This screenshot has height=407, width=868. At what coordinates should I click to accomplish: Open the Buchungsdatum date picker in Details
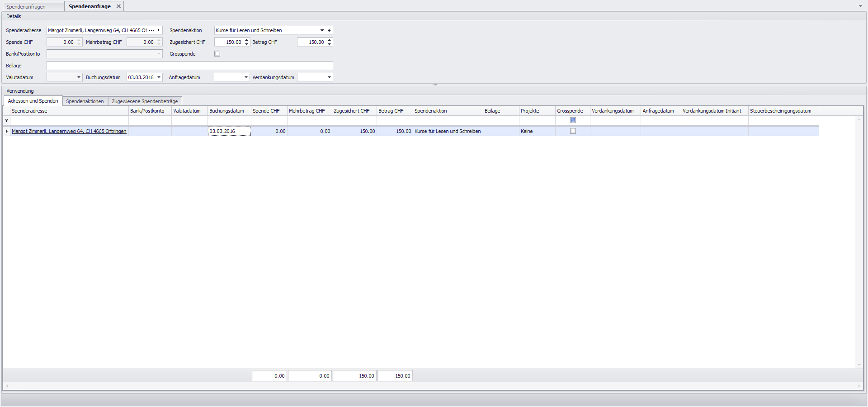click(x=159, y=77)
